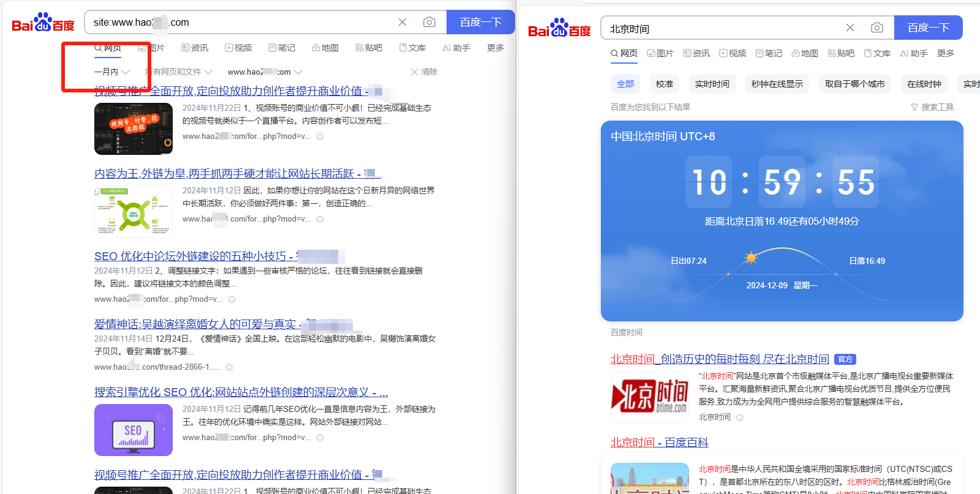Viewport: 980px width, 494px height.
Task: Open camera image search in right window
Action: click(x=877, y=28)
